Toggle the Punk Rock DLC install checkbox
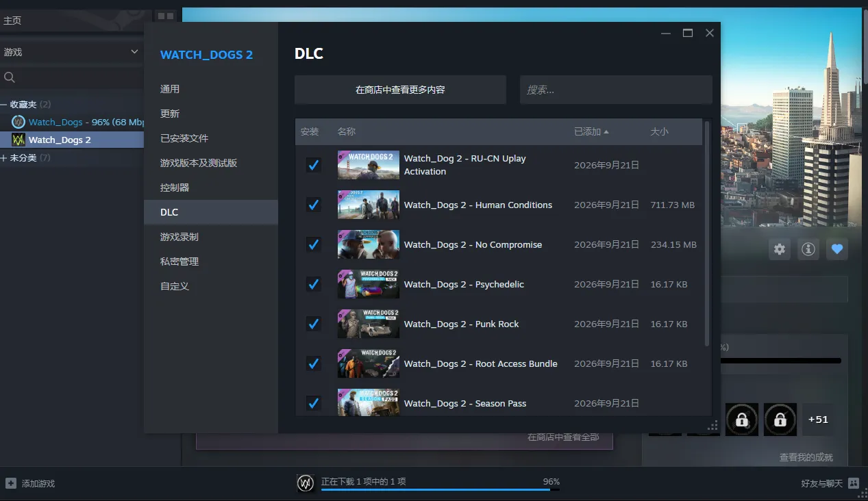This screenshot has width=868, height=501. coord(313,324)
